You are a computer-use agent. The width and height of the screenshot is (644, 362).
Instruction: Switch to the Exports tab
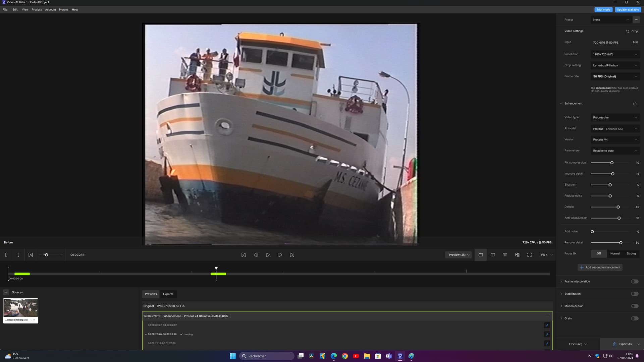point(168,294)
